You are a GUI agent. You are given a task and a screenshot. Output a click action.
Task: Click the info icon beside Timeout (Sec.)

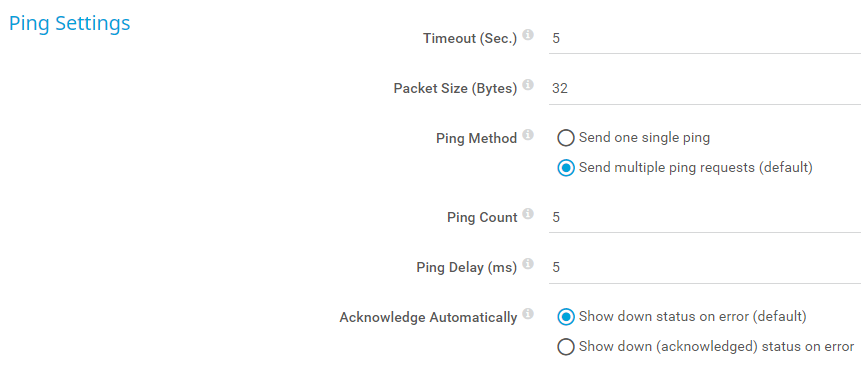[x=528, y=35]
